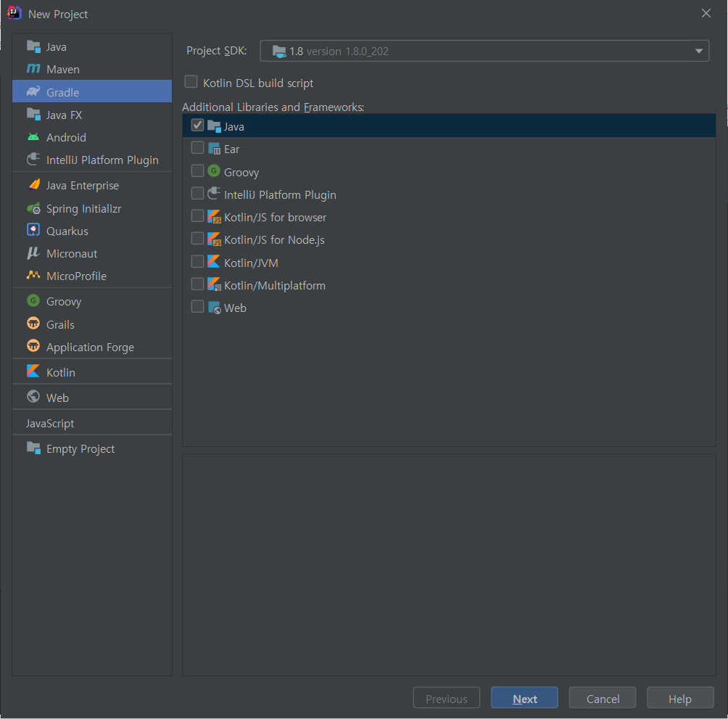
Task: Click the Previous button
Action: (x=447, y=698)
